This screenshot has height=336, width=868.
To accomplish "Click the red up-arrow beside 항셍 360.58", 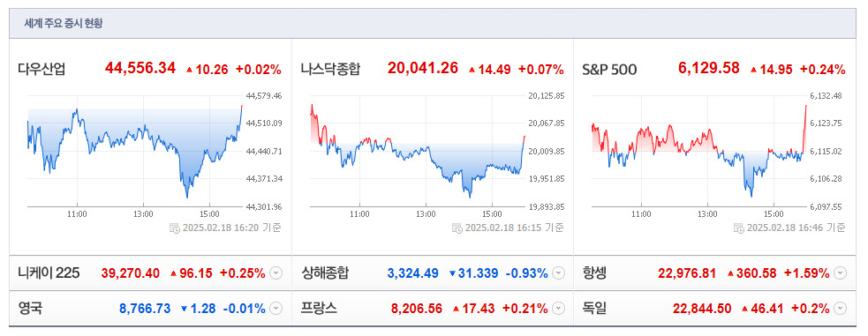I will click(x=730, y=273).
